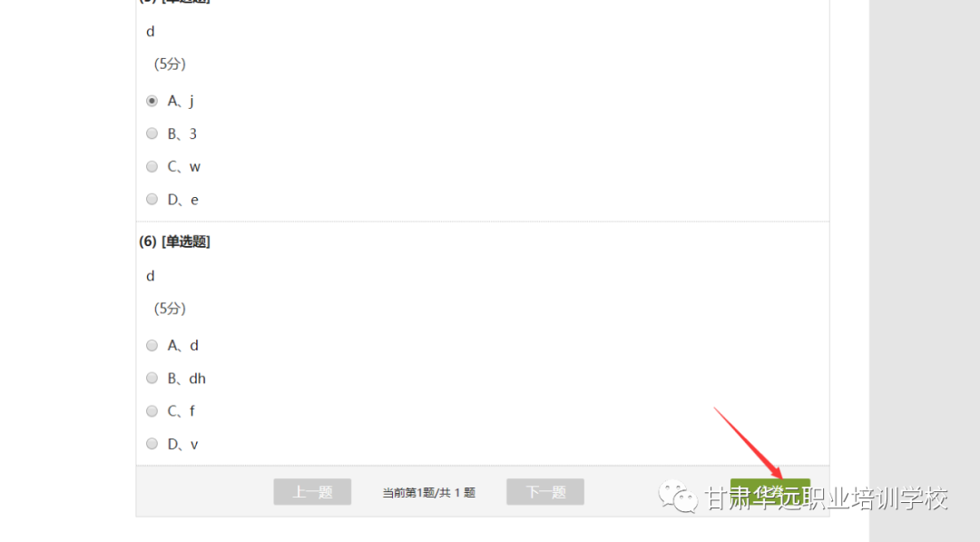Screen dimensions: 980x542
Task: Click the (5分) score label in question six
Action: click(x=170, y=308)
